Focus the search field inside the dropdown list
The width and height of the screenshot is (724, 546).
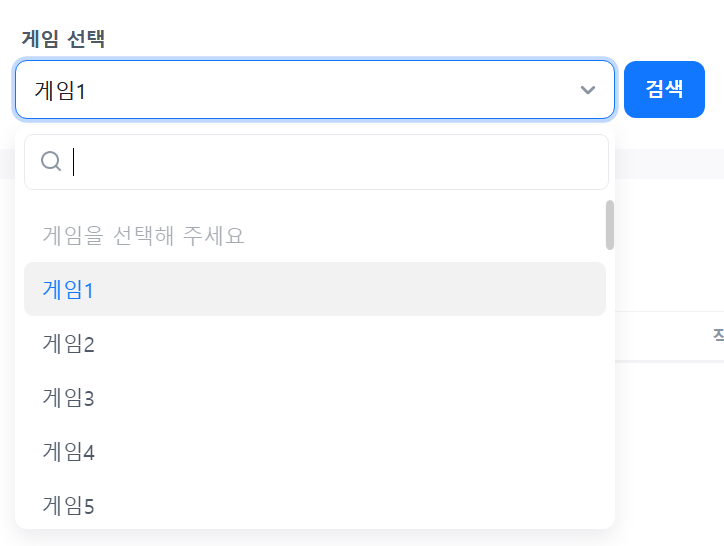tap(330, 162)
